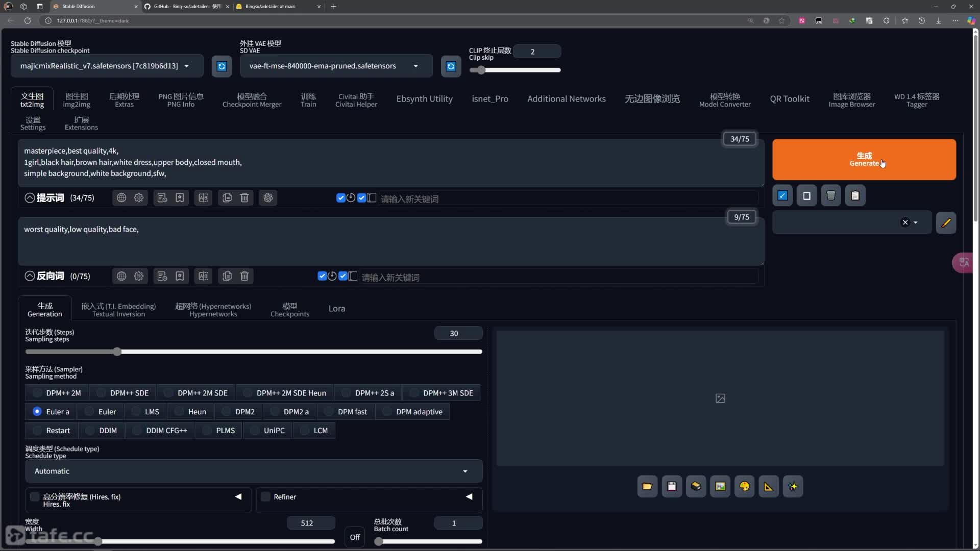
Task: Open Lora tab
Action: [337, 309]
